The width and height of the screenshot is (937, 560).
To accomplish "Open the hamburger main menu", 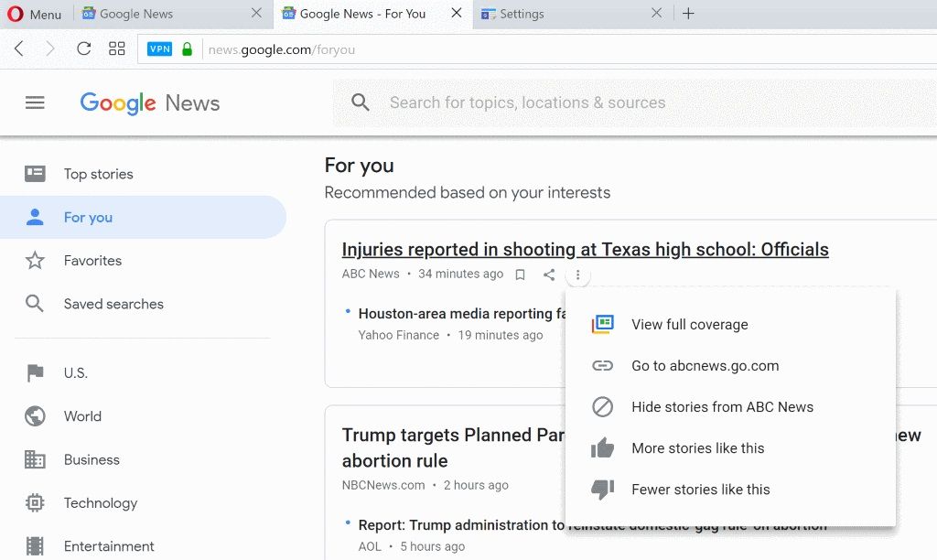I will tap(35, 103).
